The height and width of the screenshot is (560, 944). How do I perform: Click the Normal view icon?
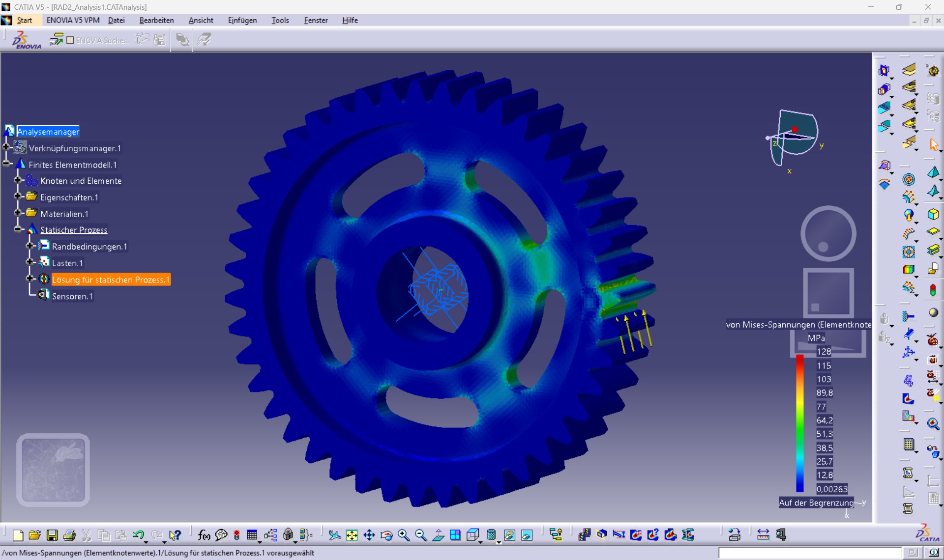(438, 535)
